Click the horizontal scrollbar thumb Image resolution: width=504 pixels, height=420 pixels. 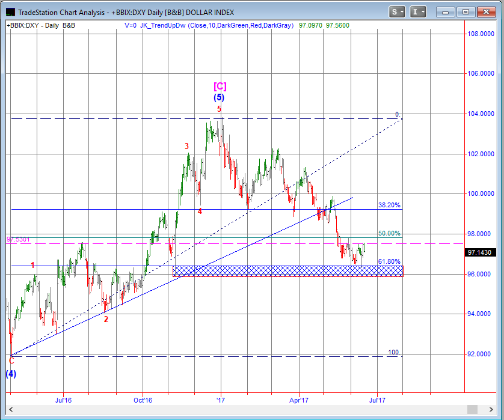click(473, 409)
